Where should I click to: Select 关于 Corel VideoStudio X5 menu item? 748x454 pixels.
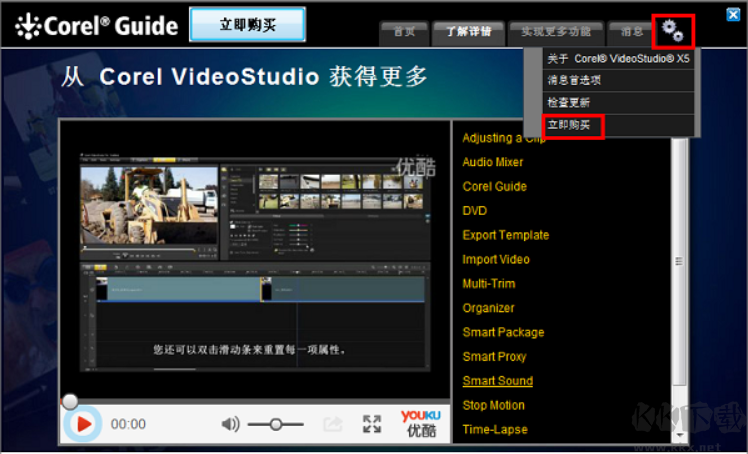click(x=618, y=59)
